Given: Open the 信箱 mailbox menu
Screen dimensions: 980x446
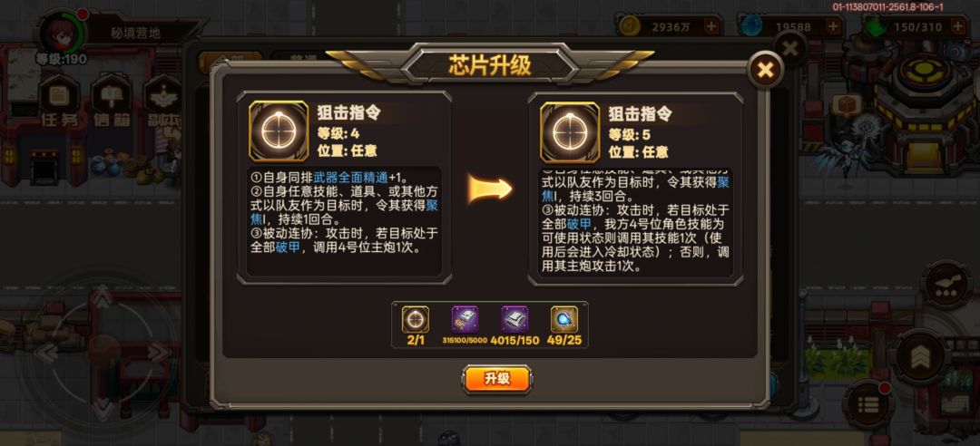Looking at the screenshot, I should pyautogui.click(x=112, y=102).
